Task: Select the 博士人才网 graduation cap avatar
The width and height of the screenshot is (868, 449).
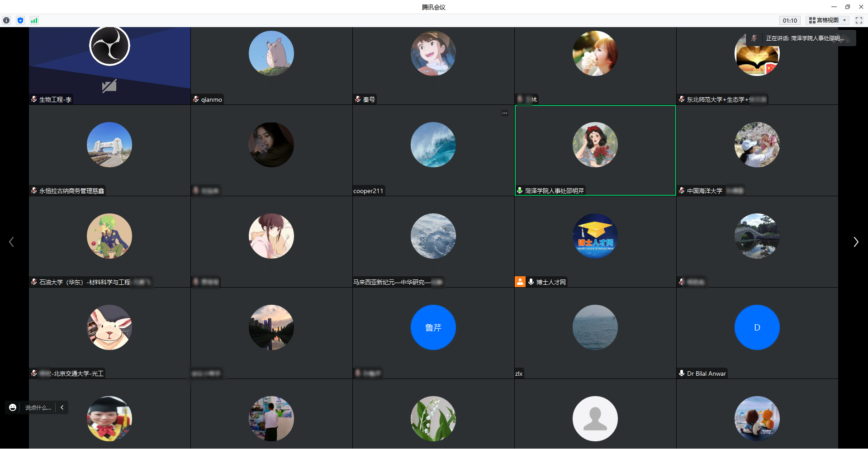Action: click(595, 236)
